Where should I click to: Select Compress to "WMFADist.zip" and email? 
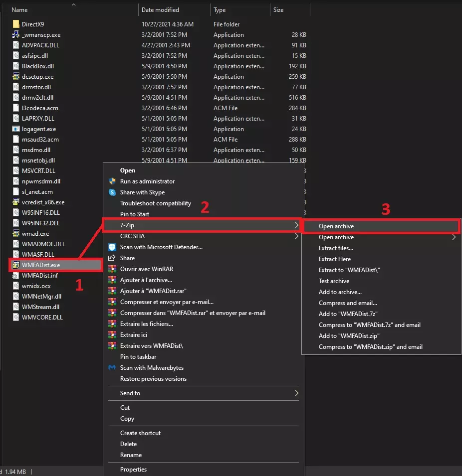pyautogui.click(x=371, y=347)
